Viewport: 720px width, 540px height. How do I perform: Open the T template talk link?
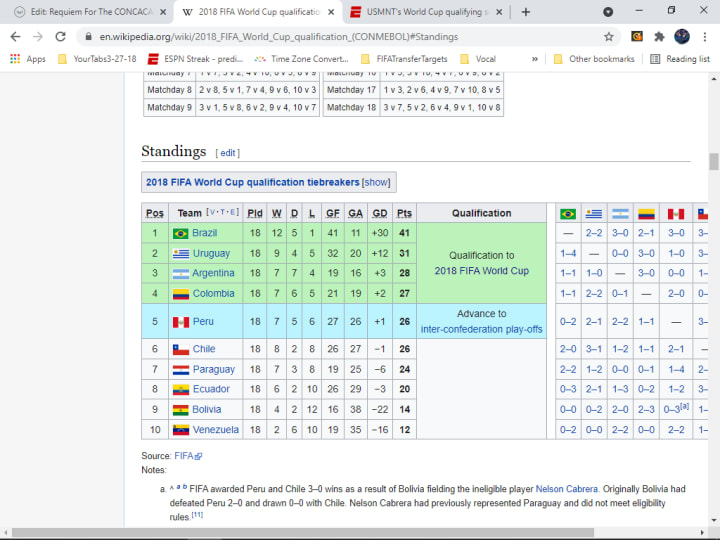tap(224, 212)
